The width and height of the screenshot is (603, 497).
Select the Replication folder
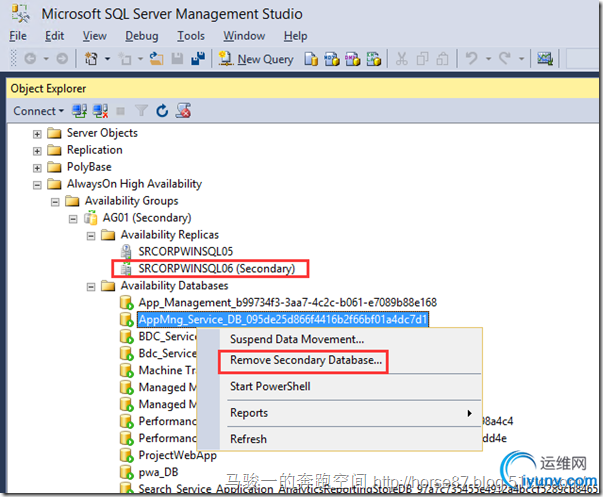click(x=95, y=150)
